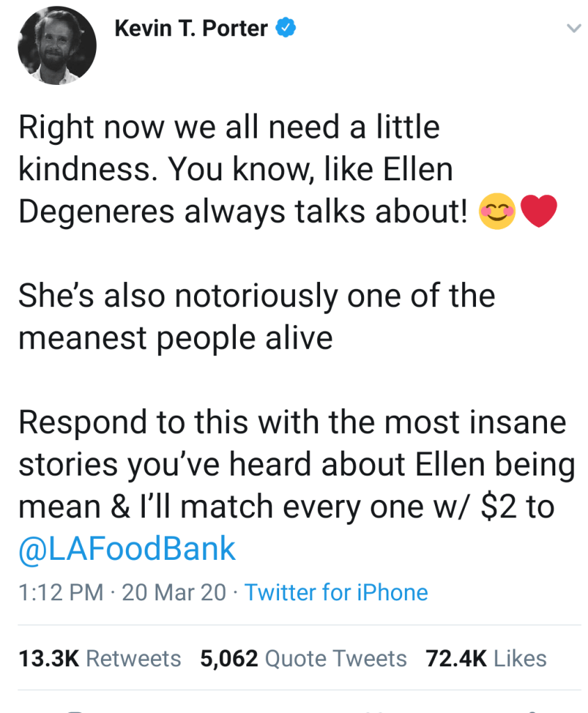View the 13.3K Retweets list

[x=100, y=658]
